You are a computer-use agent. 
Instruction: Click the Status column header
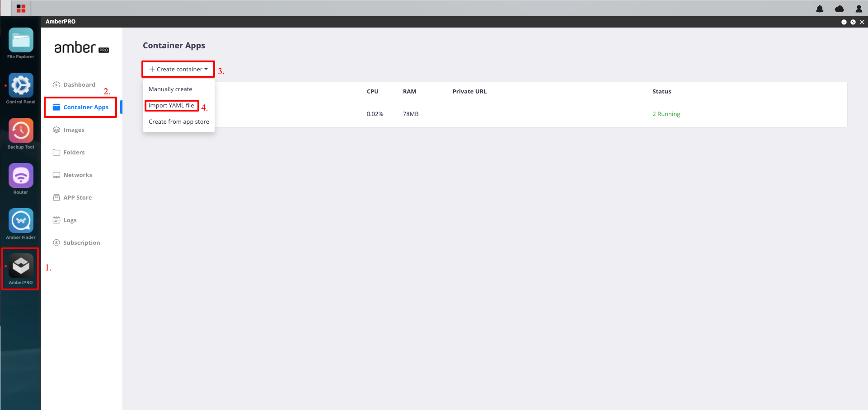point(662,91)
